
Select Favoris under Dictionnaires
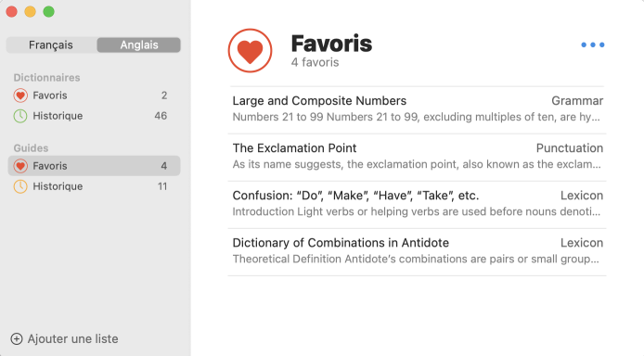(94, 95)
